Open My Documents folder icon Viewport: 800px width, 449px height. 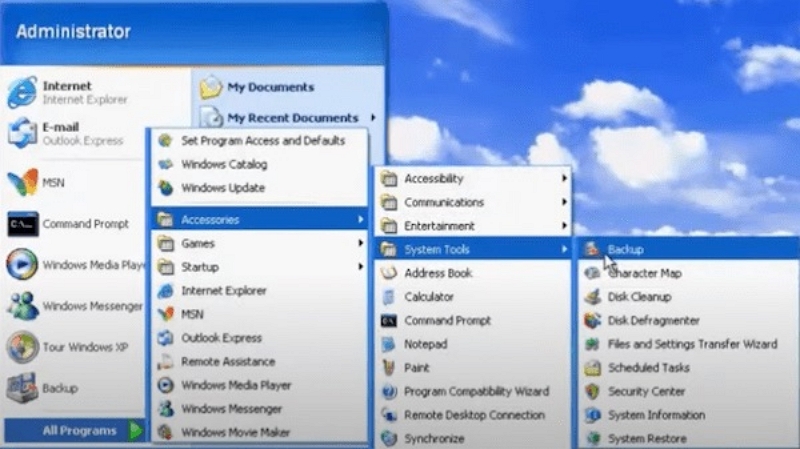pos(211,87)
